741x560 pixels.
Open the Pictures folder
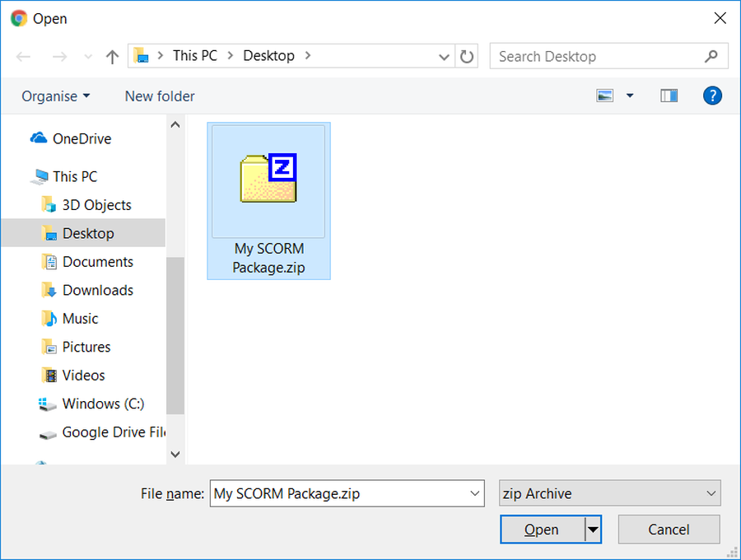point(86,347)
